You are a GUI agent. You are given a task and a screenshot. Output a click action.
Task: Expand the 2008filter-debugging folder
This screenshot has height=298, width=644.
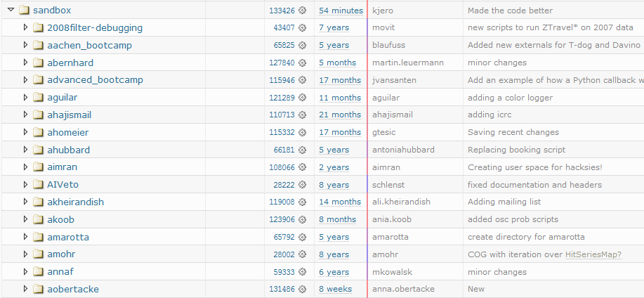pos(25,27)
